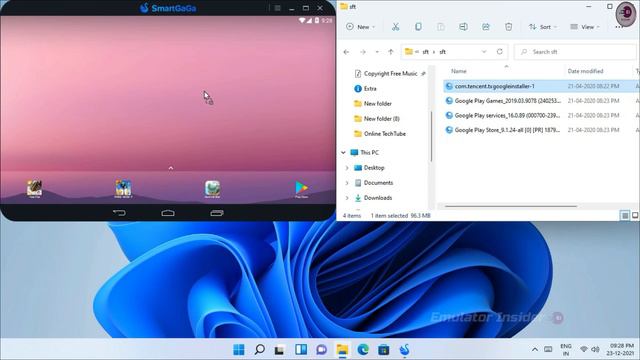The image size is (640, 360).
Task: Tap the Android home button in SmartGaGa
Action: tap(168, 213)
